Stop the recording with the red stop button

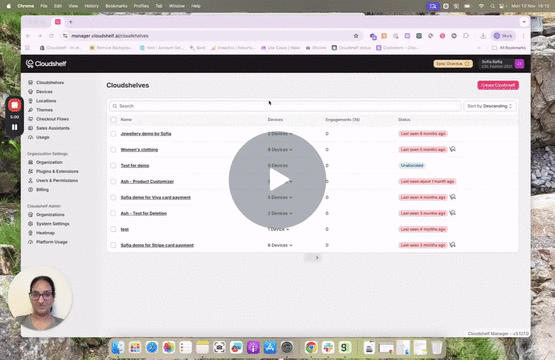tap(15, 105)
